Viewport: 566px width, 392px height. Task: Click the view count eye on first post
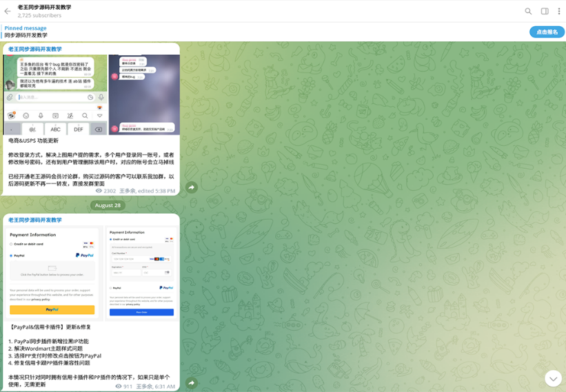99,191
